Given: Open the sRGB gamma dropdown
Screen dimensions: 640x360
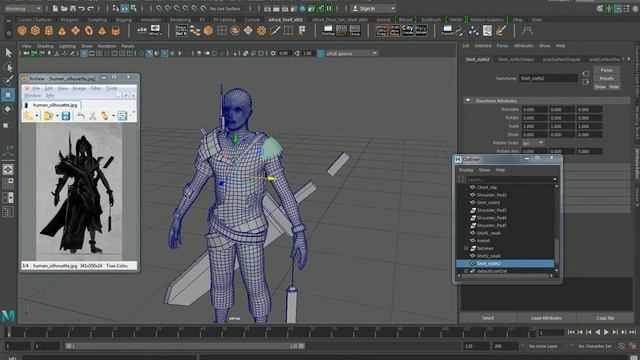Looking at the screenshot, I should [351, 53].
